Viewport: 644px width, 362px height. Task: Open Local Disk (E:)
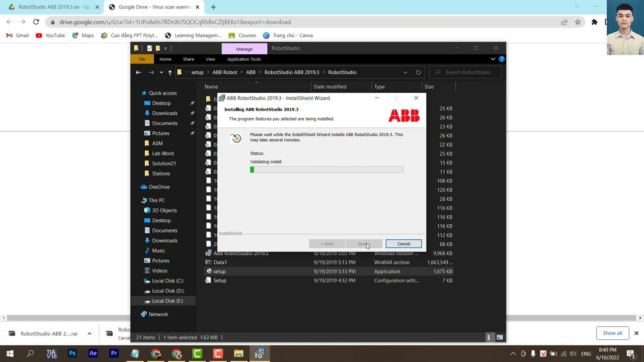(x=168, y=301)
